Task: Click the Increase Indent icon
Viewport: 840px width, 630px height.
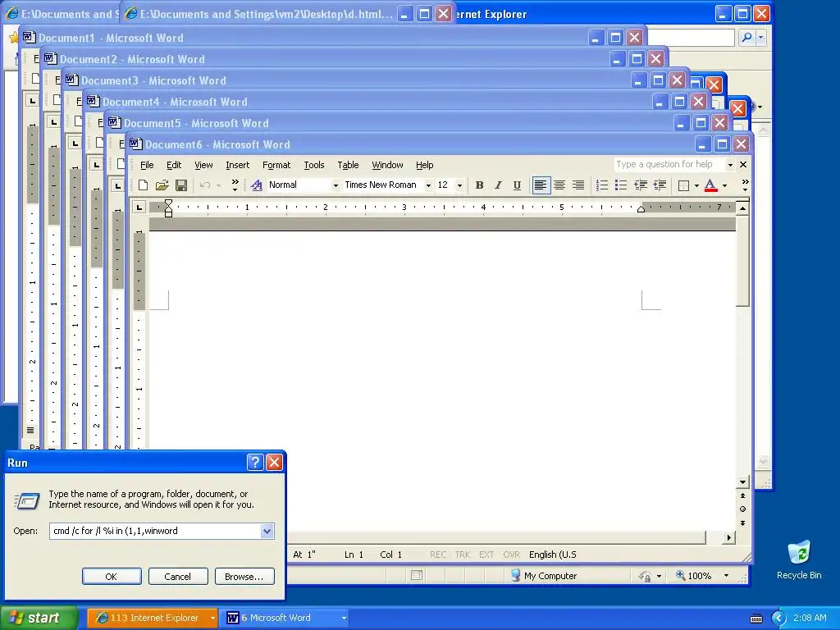Action: tap(660, 185)
